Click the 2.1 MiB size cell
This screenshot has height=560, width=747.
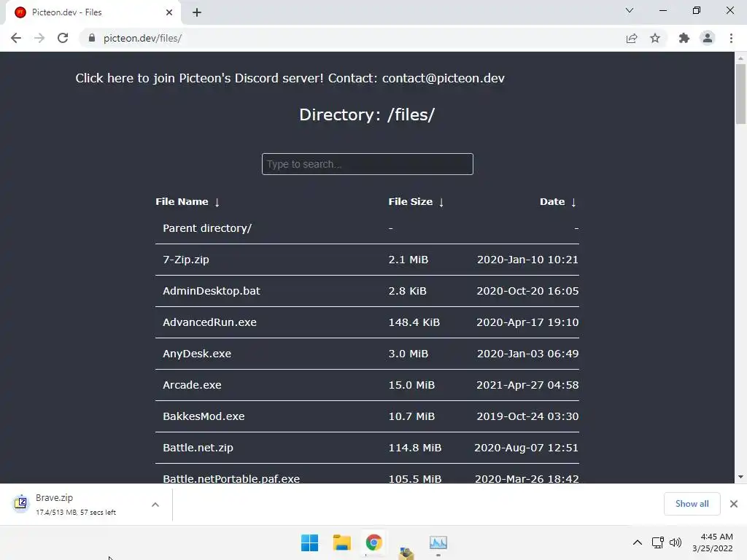point(409,260)
